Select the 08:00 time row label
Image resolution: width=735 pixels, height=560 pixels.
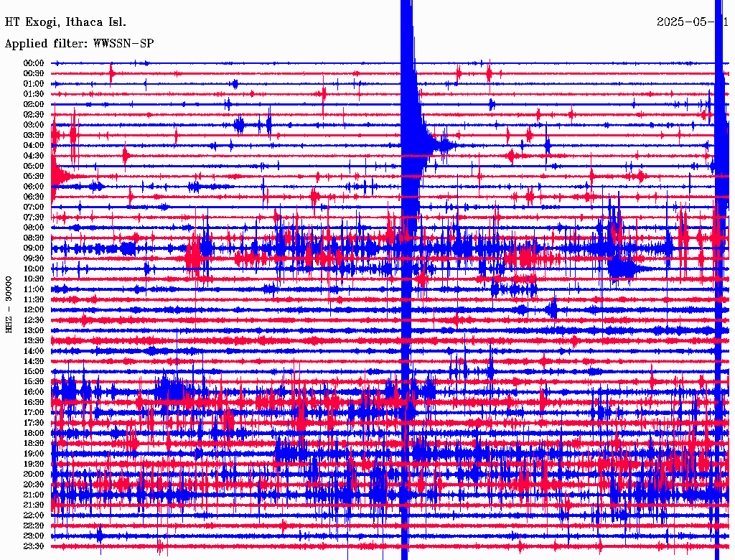point(34,228)
